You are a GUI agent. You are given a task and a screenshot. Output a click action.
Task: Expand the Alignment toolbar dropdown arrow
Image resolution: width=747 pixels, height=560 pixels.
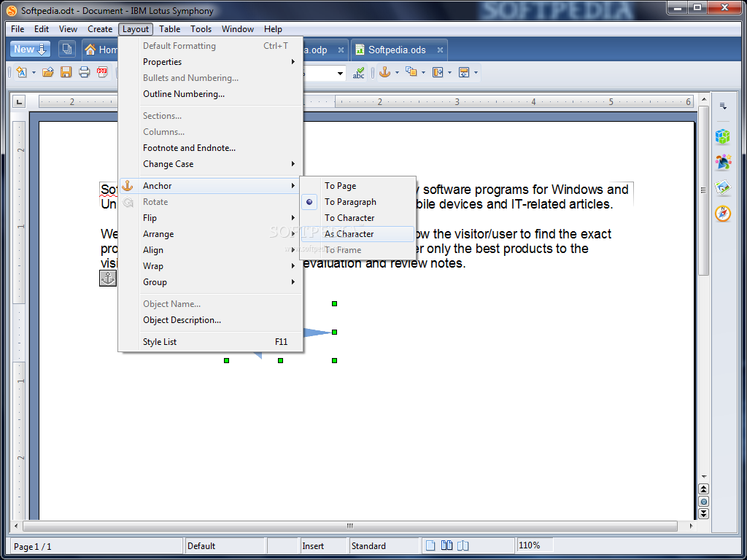click(449, 73)
